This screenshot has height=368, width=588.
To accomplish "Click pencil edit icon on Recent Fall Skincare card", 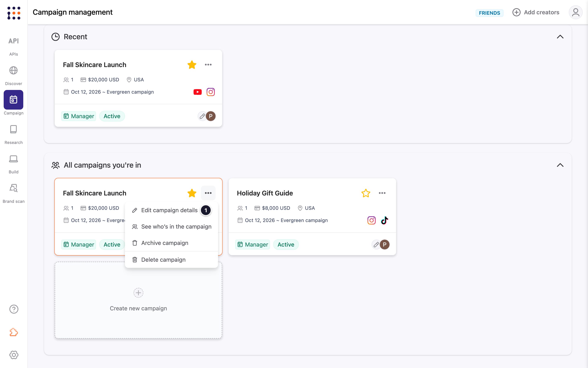I will point(202,116).
